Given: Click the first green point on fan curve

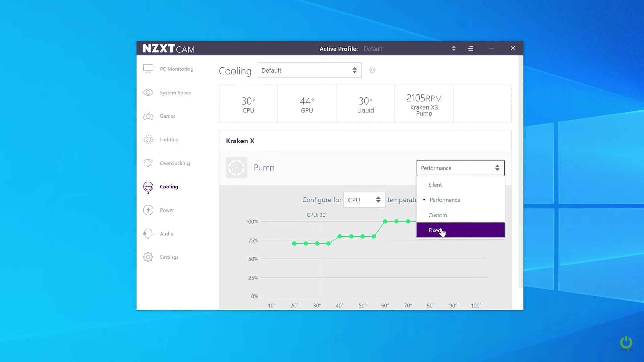Looking at the screenshot, I should (294, 244).
